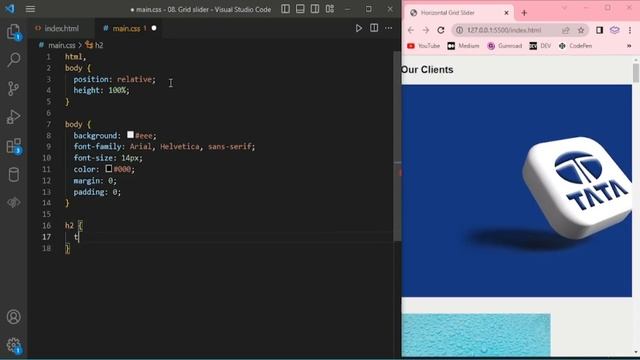Click the font-family declaration line
640x360 pixels.
(x=164, y=147)
